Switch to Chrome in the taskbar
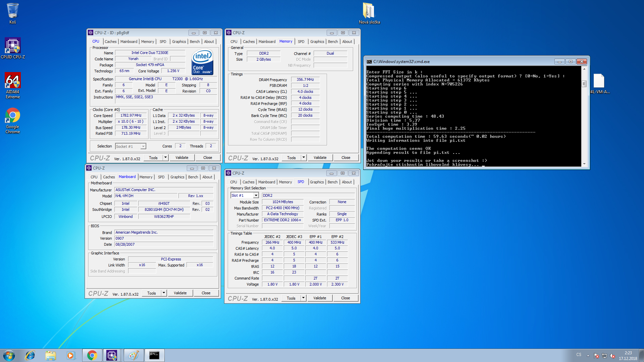 (x=92, y=355)
